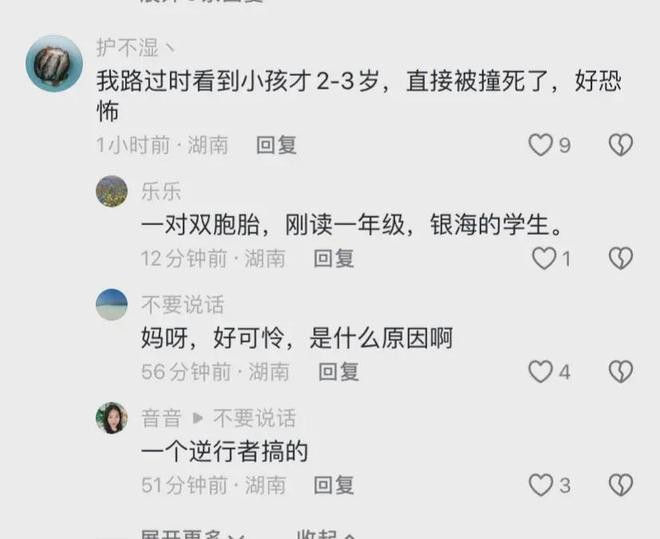Open 护不湿's profile avatar

click(54, 64)
